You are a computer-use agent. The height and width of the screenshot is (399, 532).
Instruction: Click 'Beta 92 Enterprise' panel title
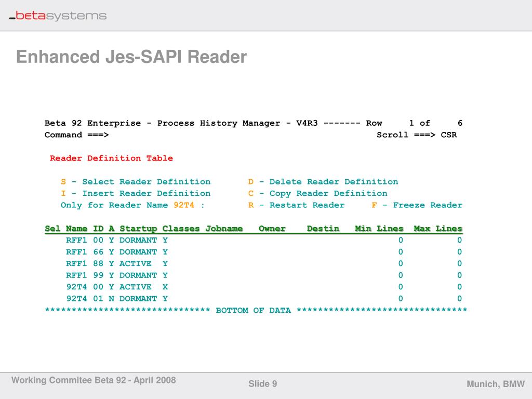(92, 123)
